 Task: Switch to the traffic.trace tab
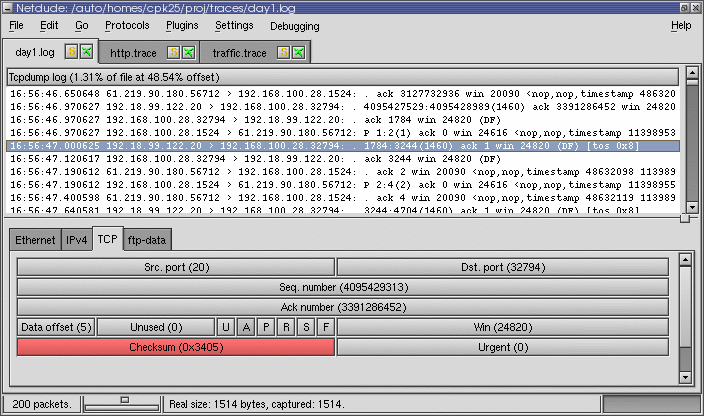(x=239, y=53)
